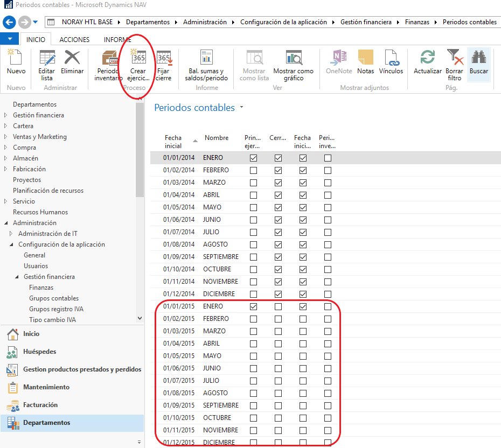Open Periodo inventario tool

point(109,66)
